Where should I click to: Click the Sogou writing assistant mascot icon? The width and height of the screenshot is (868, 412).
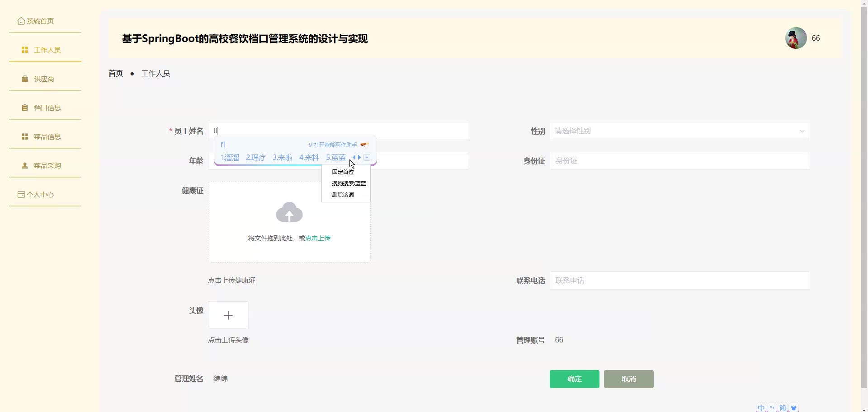click(x=364, y=145)
